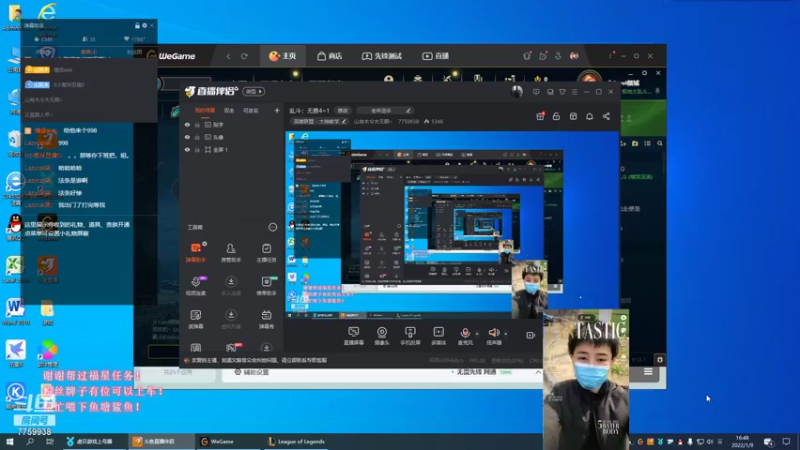Open the message icon in the streaming app title bar
The width and height of the screenshot is (800, 450).
(536, 92)
